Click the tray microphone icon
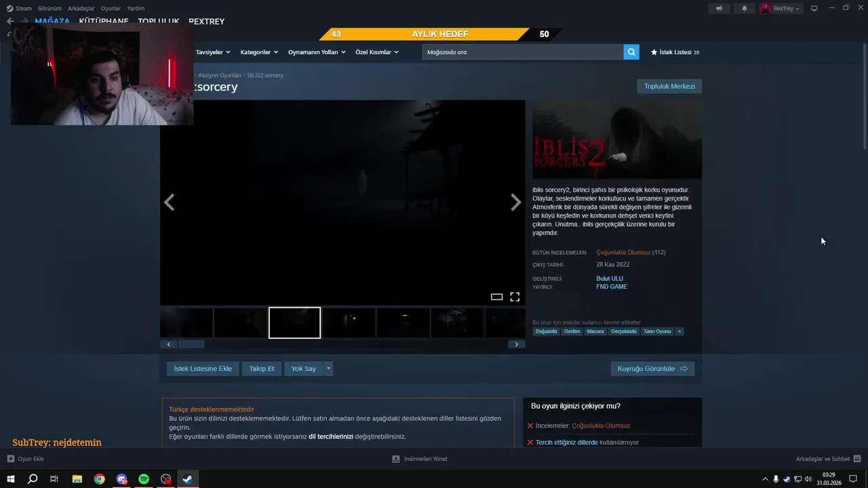 (x=776, y=479)
